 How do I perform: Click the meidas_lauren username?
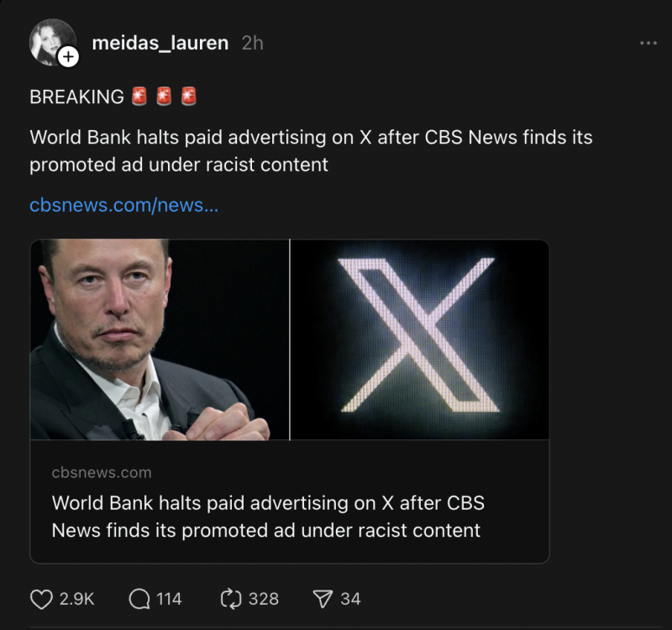(160, 42)
